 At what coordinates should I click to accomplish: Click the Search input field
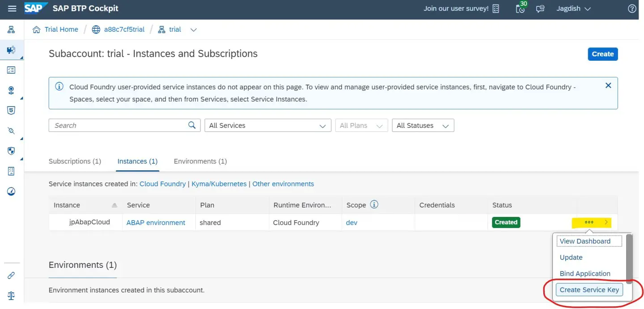click(x=118, y=125)
